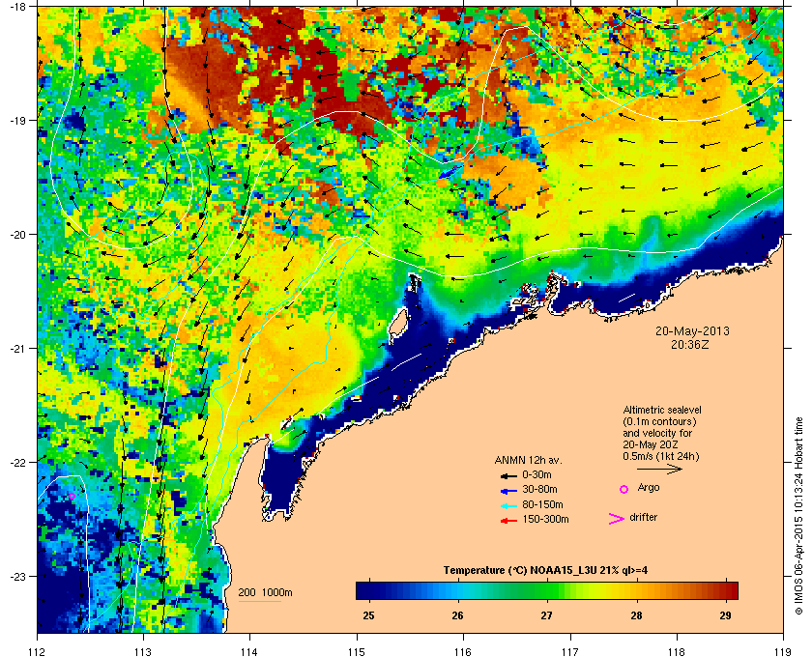812x657 pixels.
Task: Click the longitude axis label 117
Action: 570,652
